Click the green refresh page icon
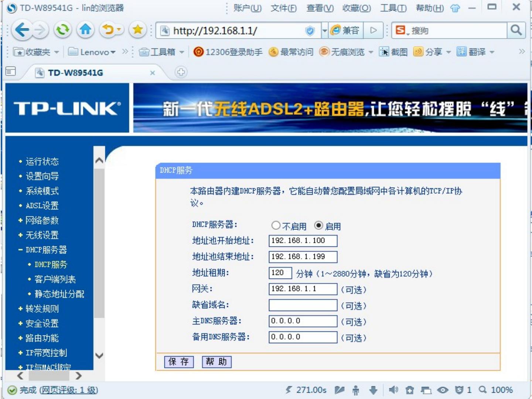The height and width of the screenshot is (399, 532). coord(63,30)
